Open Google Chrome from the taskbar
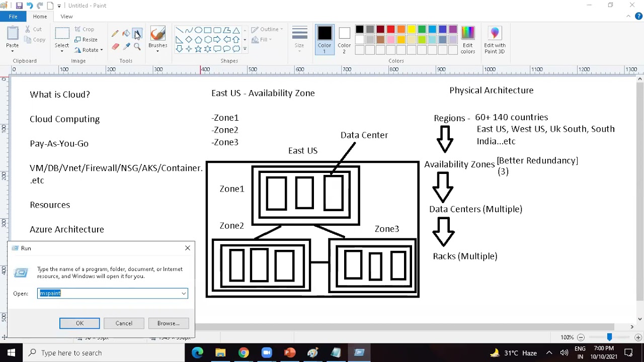 pos(244,353)
